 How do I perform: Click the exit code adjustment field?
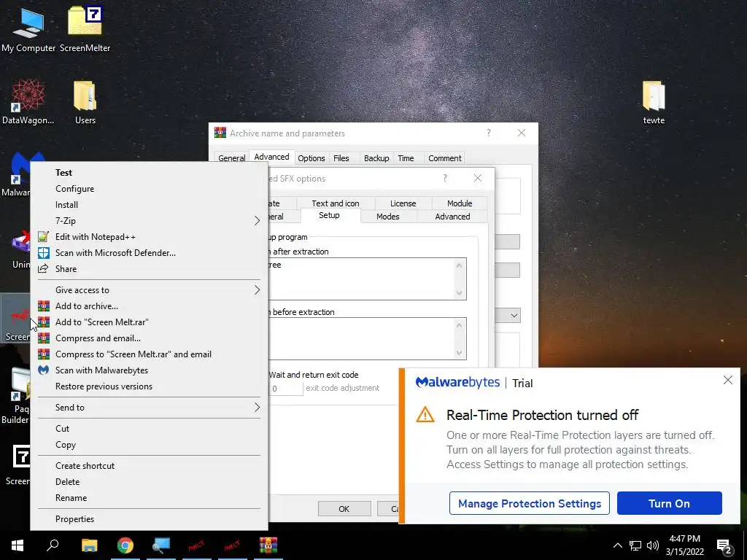pos(285,389)
